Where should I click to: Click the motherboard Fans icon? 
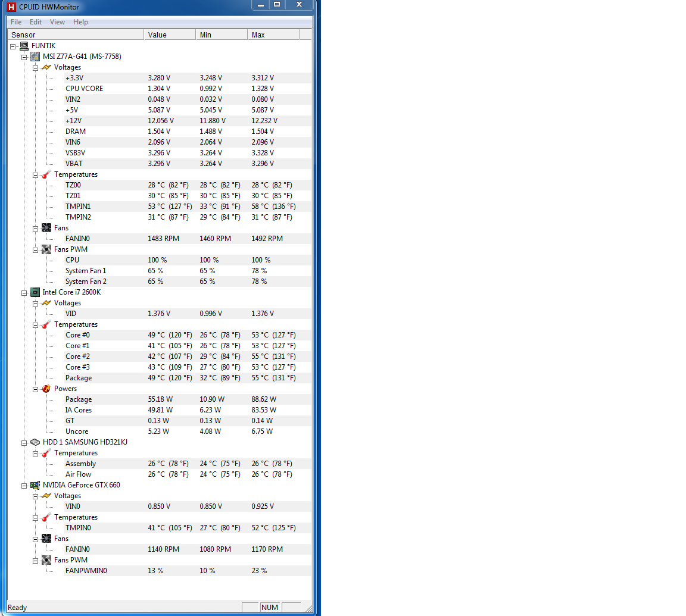[46, 228]
